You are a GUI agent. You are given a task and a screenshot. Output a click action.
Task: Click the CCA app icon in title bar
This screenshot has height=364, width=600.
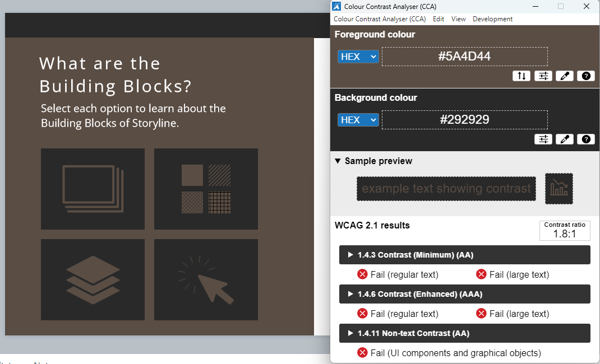336,6
